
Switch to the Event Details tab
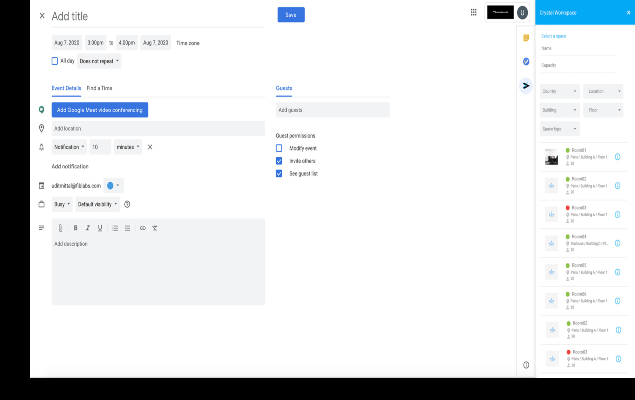coord(66,88)
